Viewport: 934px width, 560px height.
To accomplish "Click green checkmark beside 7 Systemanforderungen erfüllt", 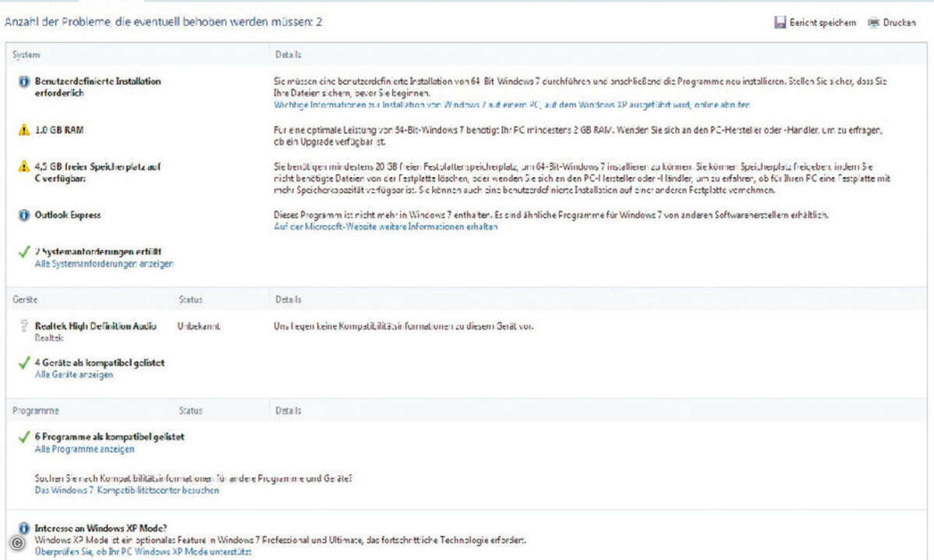I will 23,252.
